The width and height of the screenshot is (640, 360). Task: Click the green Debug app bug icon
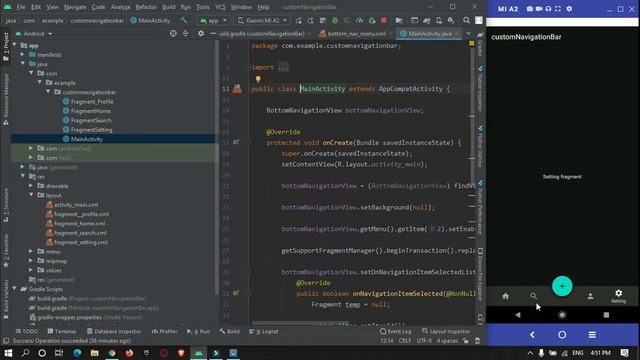pos(335,20)
